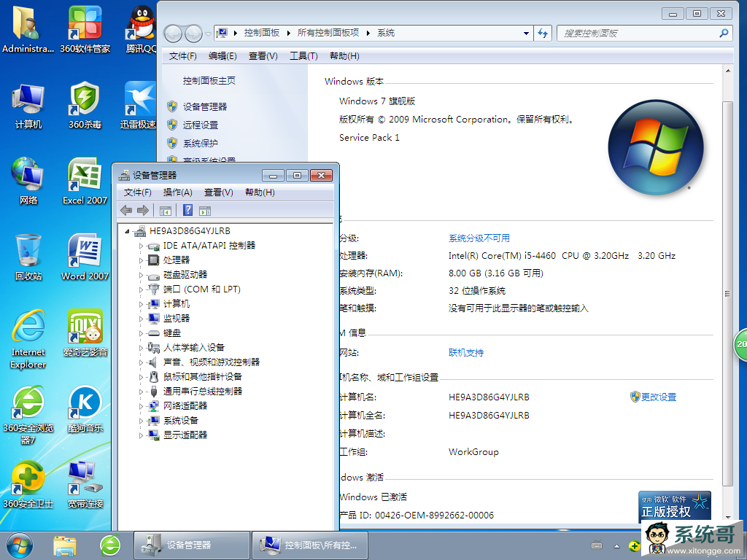Open 宽带连接 desktop shortcut
The image size is (747, 560).
85,485
